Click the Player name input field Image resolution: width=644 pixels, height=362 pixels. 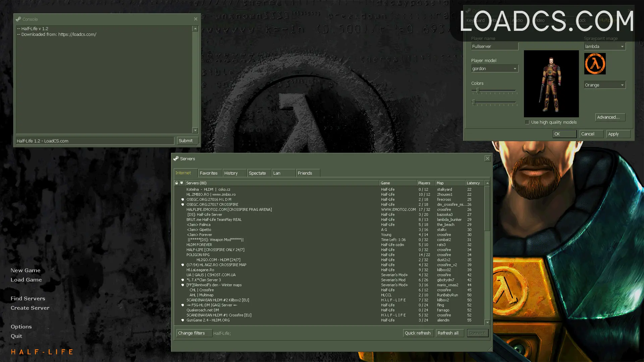(494, 47)
